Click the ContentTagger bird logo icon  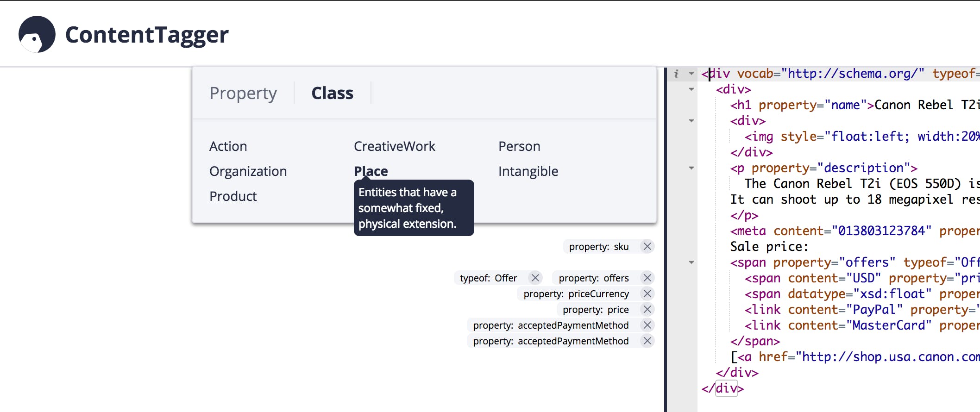click(37, 34)
